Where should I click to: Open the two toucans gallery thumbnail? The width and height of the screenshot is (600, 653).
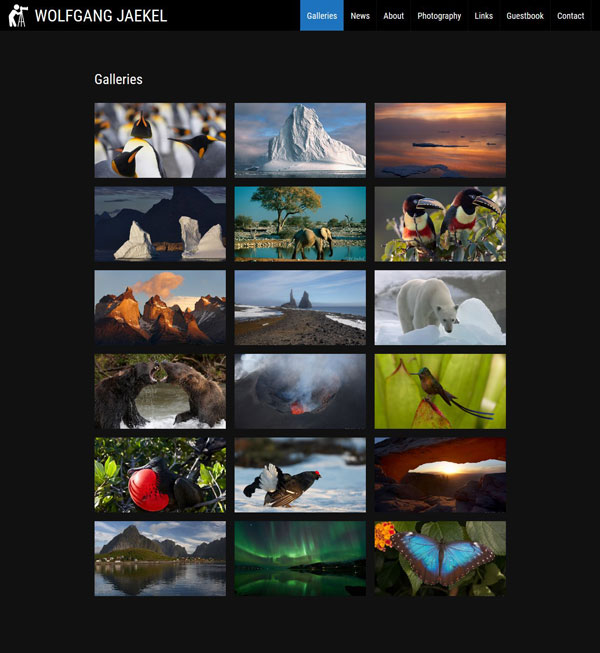(440, 224)
